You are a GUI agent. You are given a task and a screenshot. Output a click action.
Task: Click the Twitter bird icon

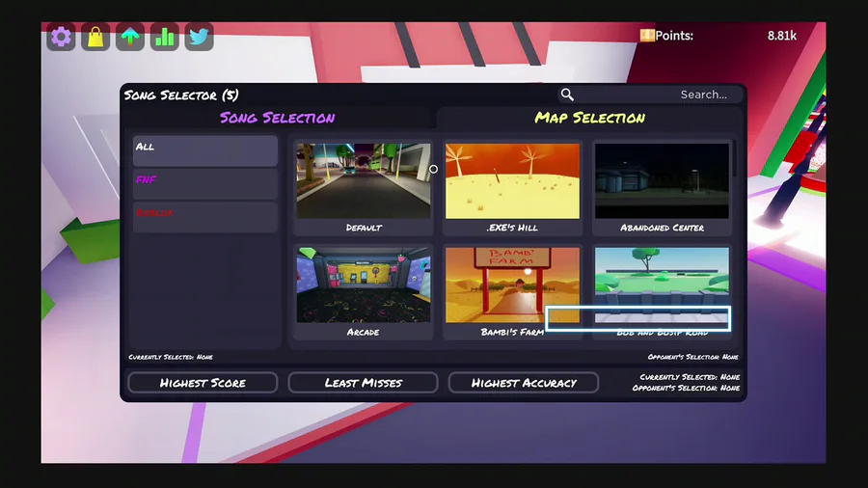[x=199, y=37]
